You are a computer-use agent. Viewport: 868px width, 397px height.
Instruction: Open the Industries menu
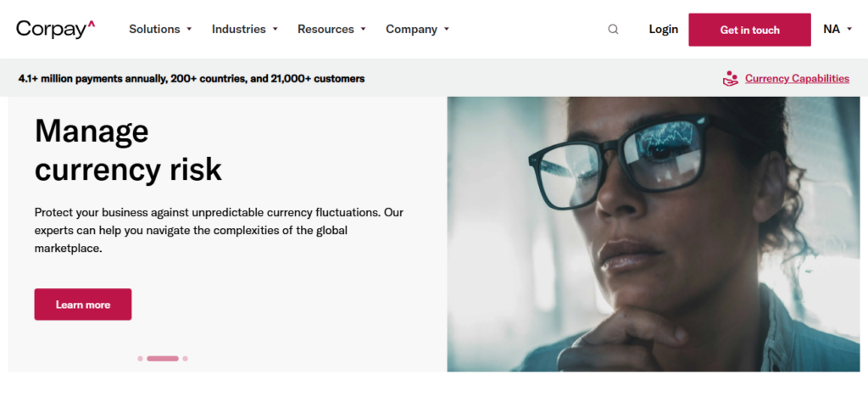(239, 30)
